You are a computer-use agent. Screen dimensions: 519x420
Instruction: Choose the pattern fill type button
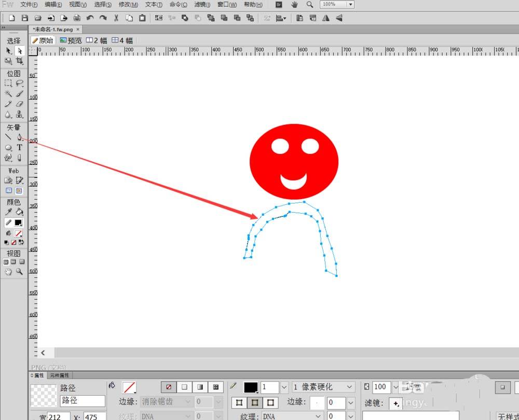(x=215, y=387)
